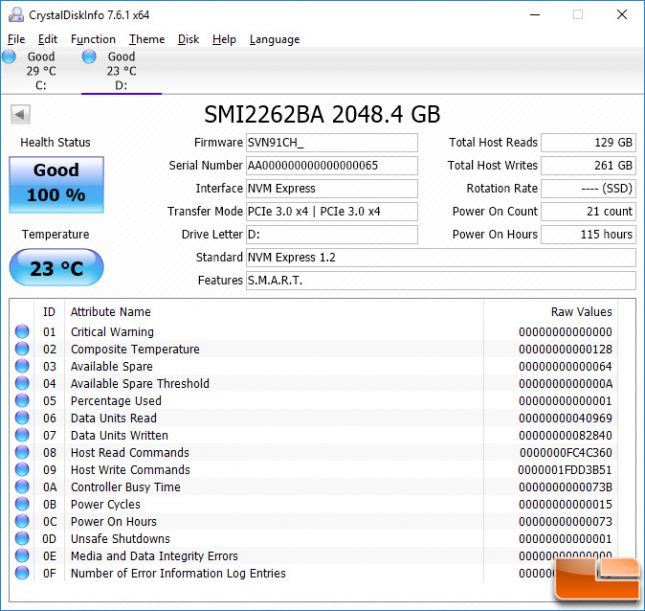Click the Serial Number field
This screenshot has width=645, height=611.
332,165
